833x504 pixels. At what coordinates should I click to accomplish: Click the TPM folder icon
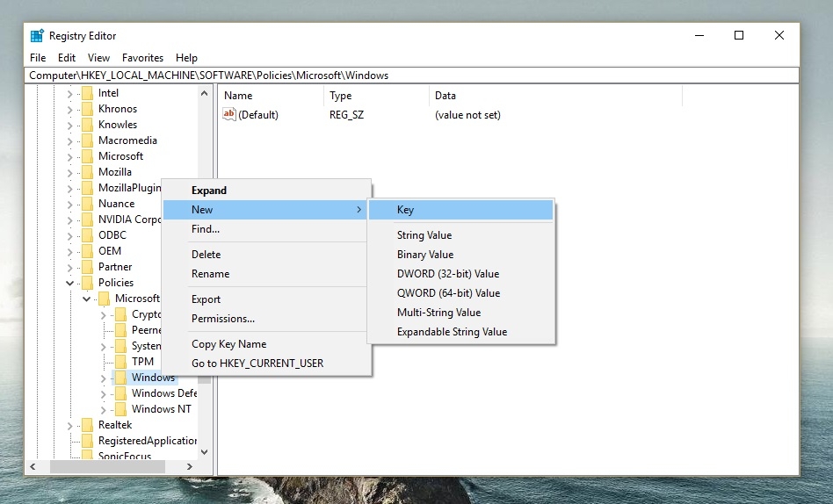[x=120, y=363]
